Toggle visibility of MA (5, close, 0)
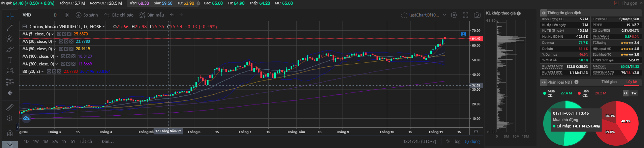Image resolution: width=644 pixels, height=148 pixels. click(x=59, y=34)
